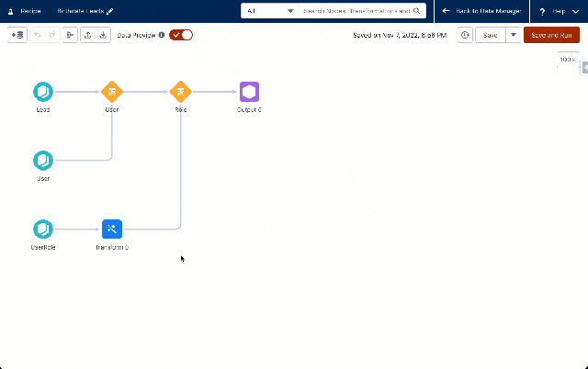Viewport: 588px width, 369px height.
Task: Click the auto-layout nodes icon
Action: [70, 35]
